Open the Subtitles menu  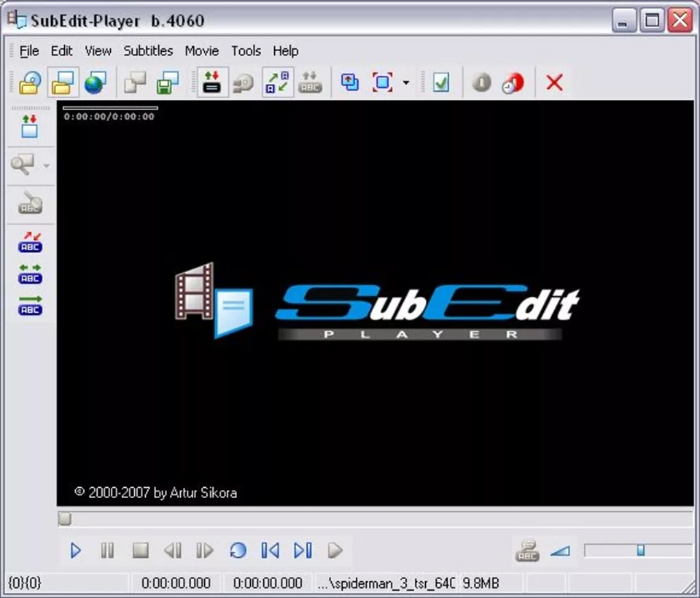pyautogui.click(x=148, y=51)
